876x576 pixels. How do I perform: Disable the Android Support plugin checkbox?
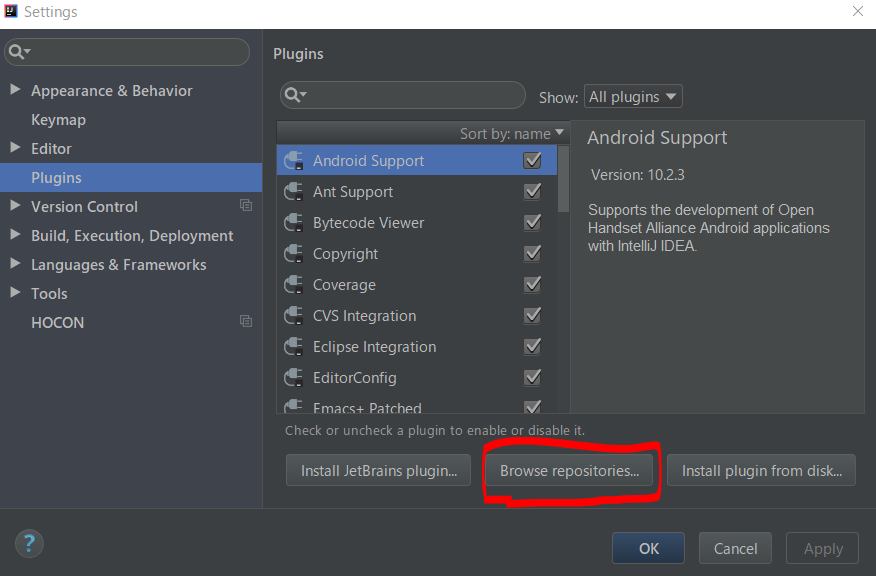pos(532,160)
